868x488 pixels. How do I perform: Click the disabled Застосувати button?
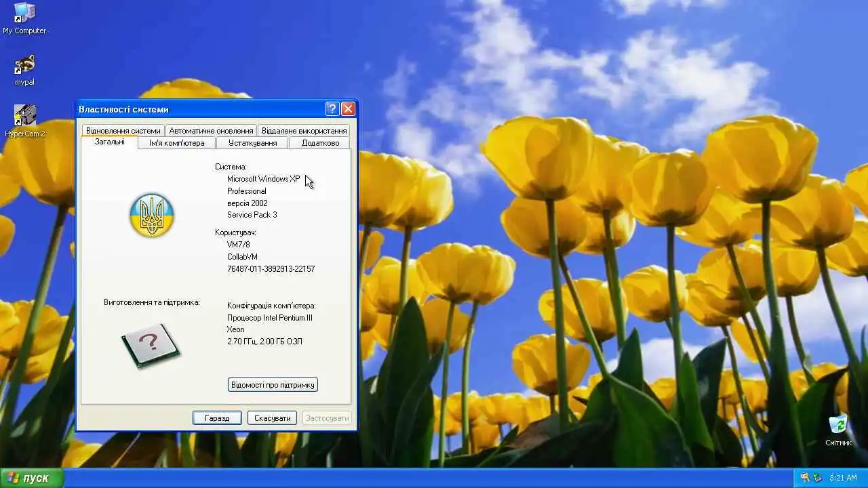coord(328,418)
